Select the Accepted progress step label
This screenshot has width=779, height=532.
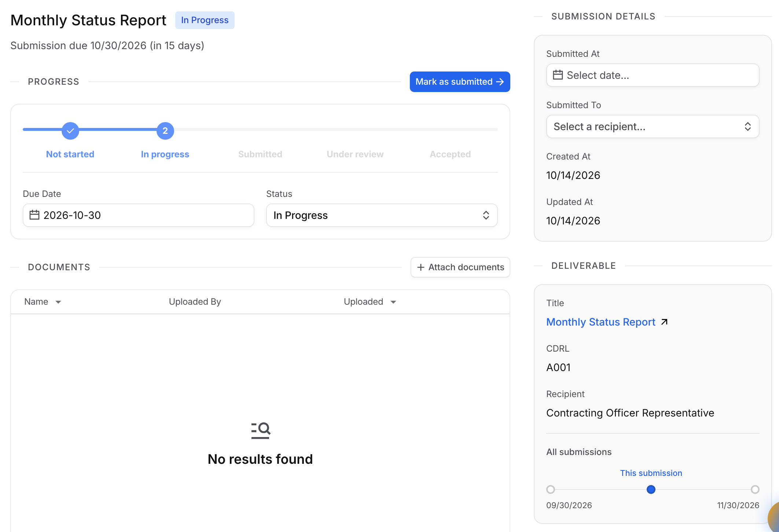pyautogui.click(x=450, y=154)
